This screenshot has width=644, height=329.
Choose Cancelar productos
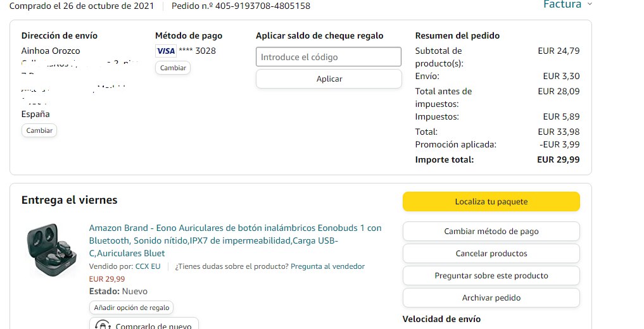click(491, 254)
